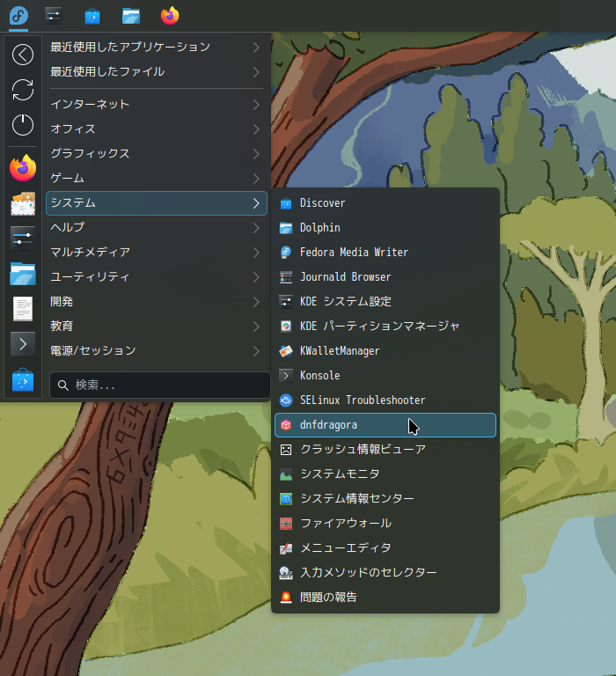The width and height of the screenshot is (616, 676).
Task: Expand the オフィス category arrow
Action: 256,129
